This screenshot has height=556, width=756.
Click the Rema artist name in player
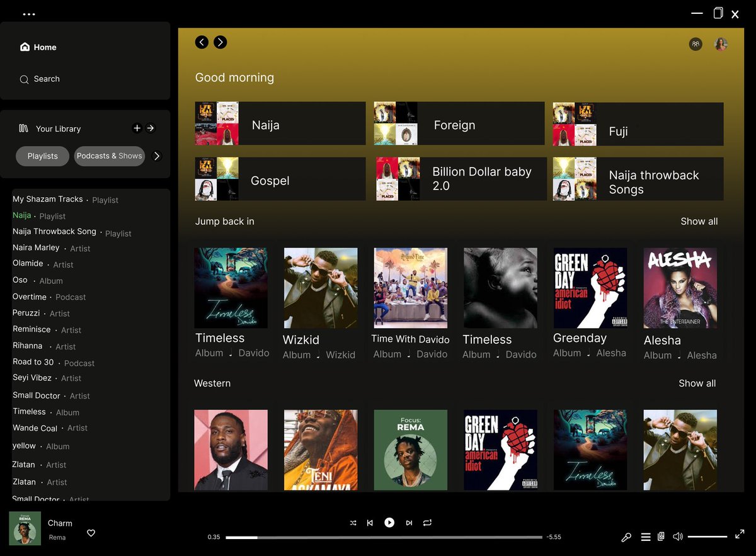click(x=57, y=538)
